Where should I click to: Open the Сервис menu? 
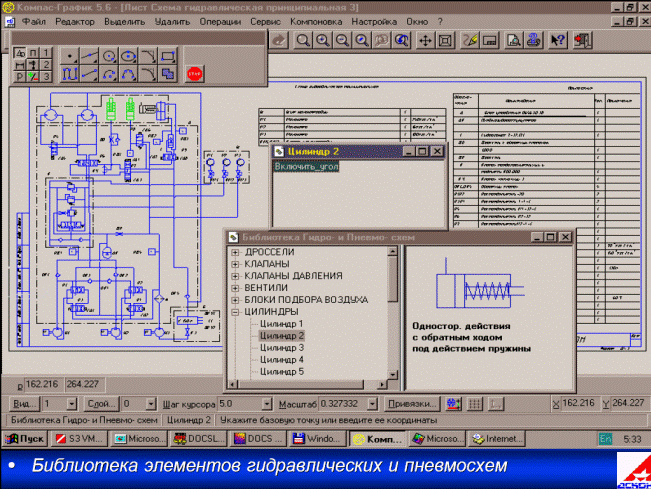(x=265, y=22)
